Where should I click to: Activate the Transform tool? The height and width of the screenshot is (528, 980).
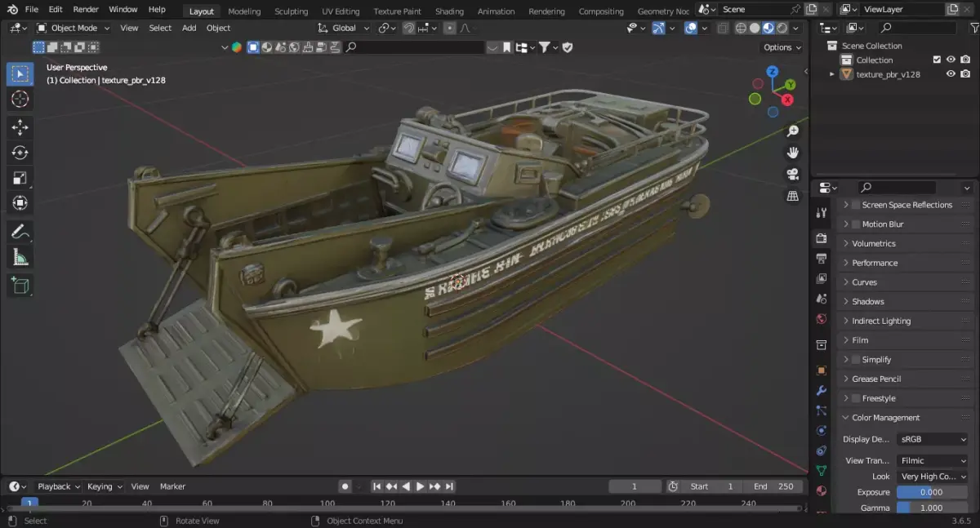coord(20,203)
